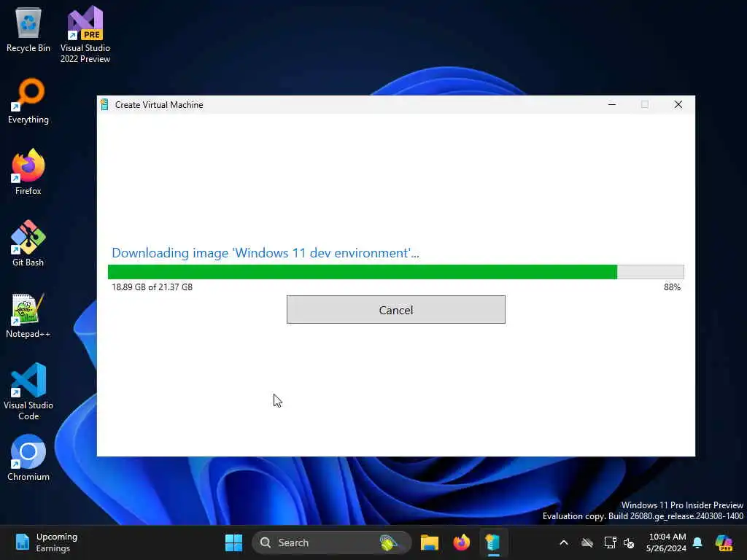747x560 pixels.
Task: Click the Hyper-V Quick Create taskbar icon
Action: 493,542
